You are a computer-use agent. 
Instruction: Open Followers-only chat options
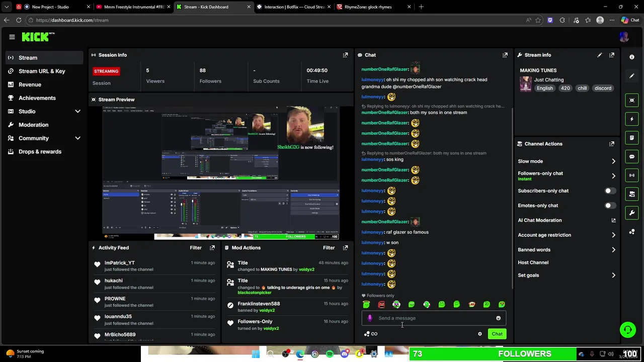(567, 176)
